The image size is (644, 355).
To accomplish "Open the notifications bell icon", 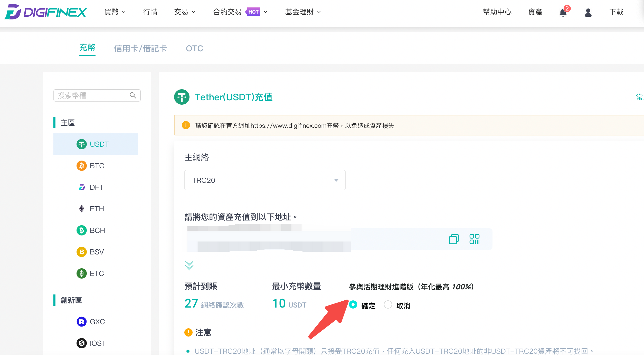I will pos(563,12).
